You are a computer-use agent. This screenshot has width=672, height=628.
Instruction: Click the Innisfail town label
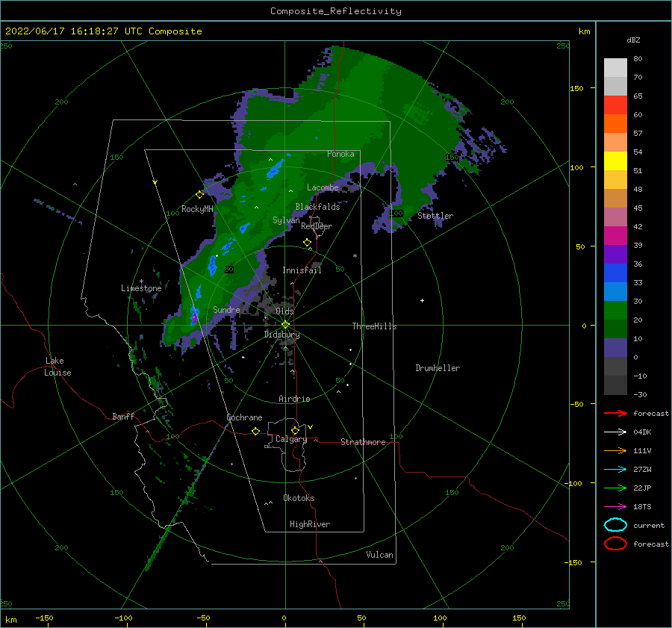tap(302, 270)
